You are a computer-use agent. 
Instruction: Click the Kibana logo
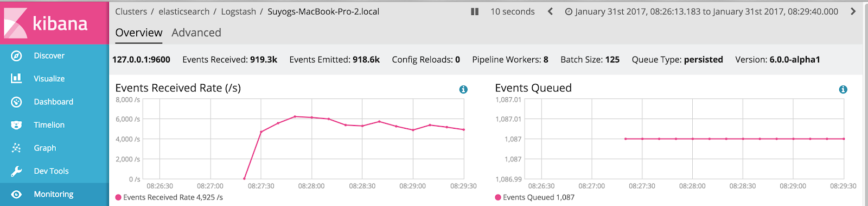coord(46,23)
